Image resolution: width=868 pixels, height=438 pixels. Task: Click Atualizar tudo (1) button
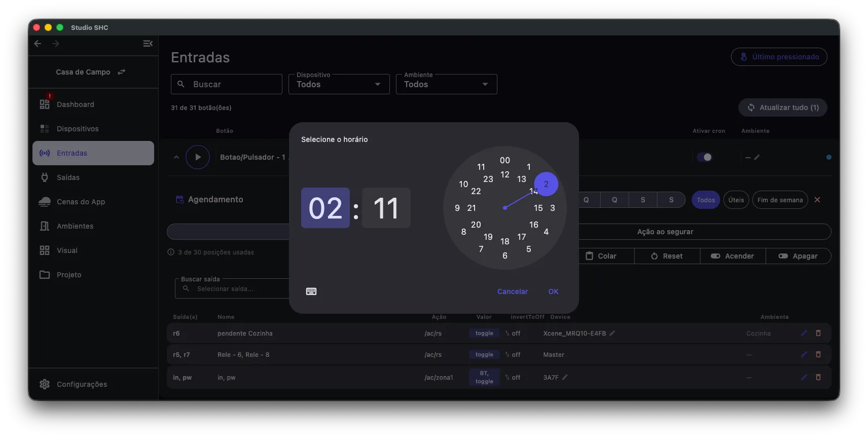pos(783,107)
